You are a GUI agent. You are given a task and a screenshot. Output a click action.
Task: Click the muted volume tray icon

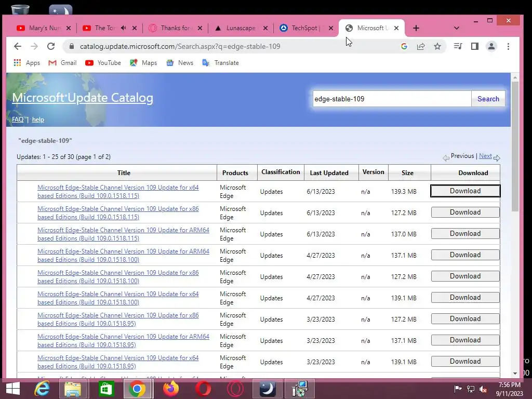pos(483,389)
